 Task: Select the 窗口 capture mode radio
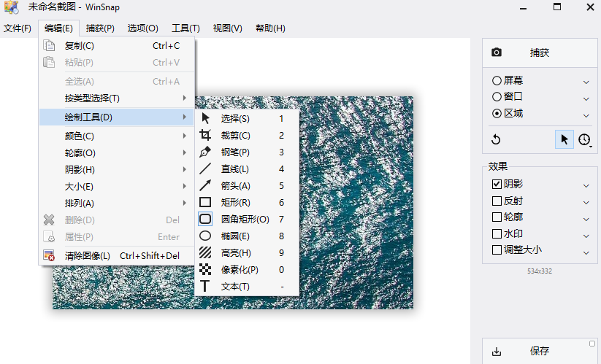(497, 97)
